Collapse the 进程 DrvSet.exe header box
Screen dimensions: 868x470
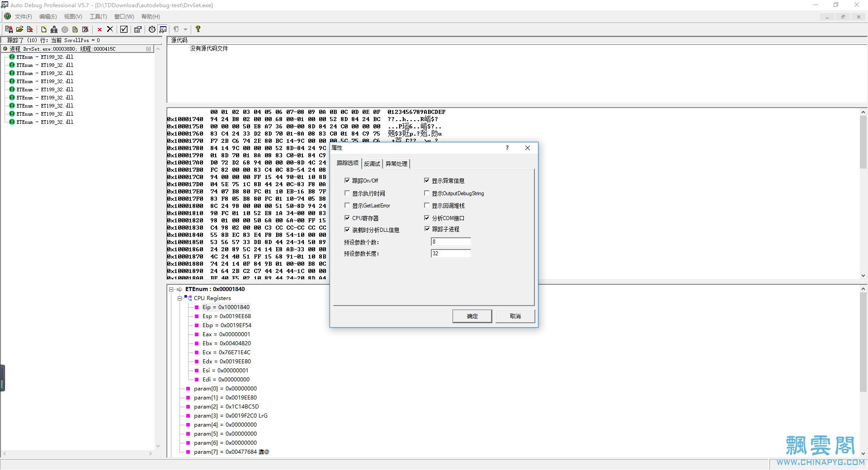(x=148, y=49)
